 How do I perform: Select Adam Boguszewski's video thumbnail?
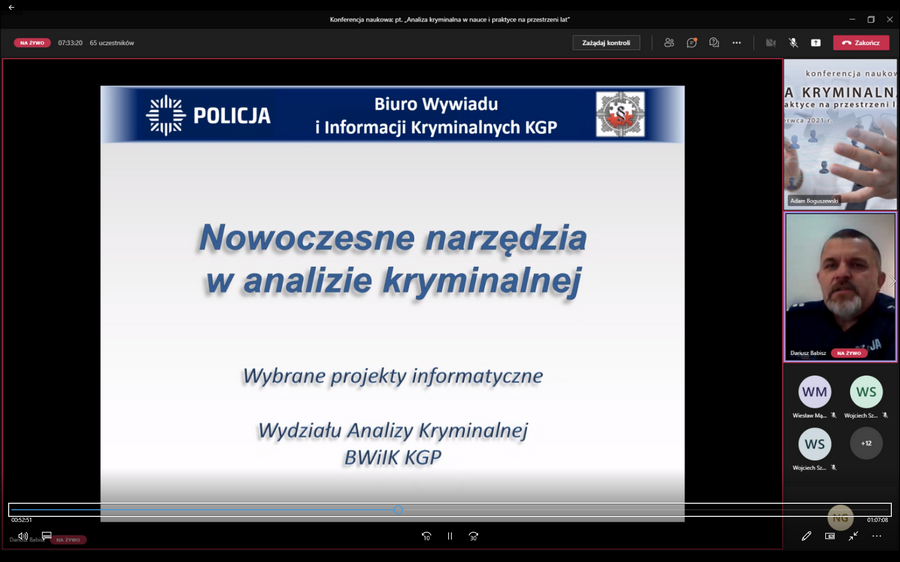coord(840,133)
